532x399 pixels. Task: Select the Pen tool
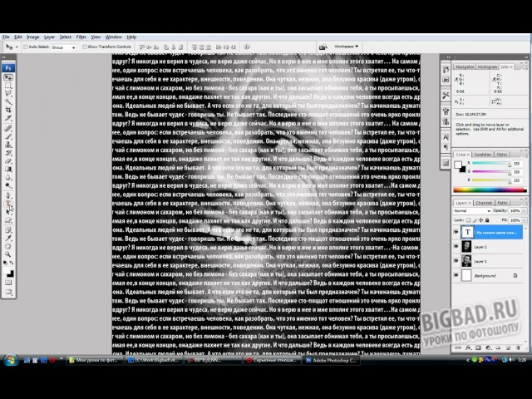tap(8, 195)
